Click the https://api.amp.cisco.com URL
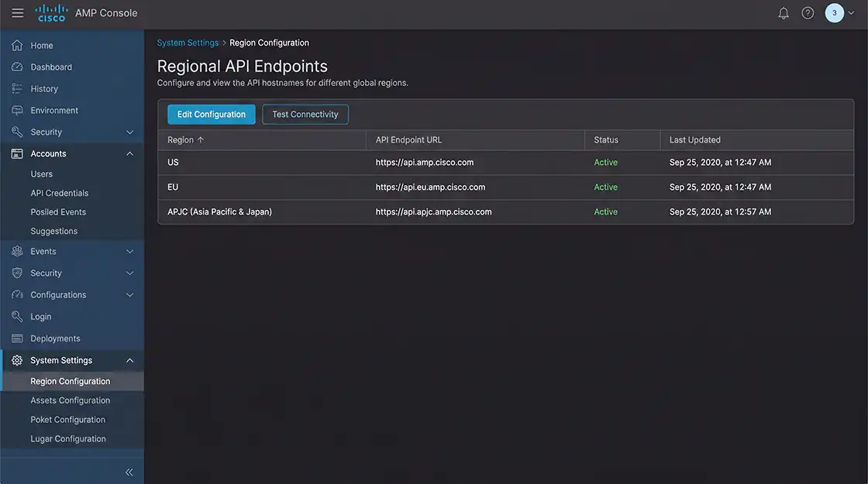868x484 pixels. (425, 163)
